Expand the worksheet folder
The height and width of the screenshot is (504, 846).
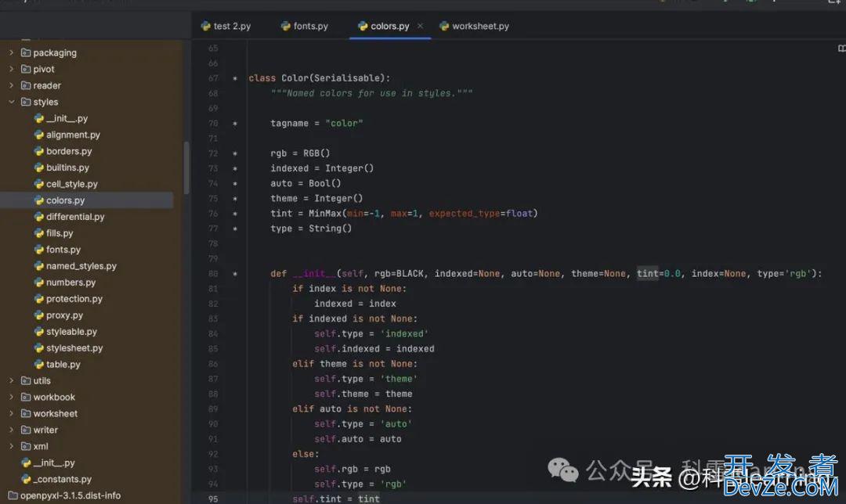[x=11, y=413]
